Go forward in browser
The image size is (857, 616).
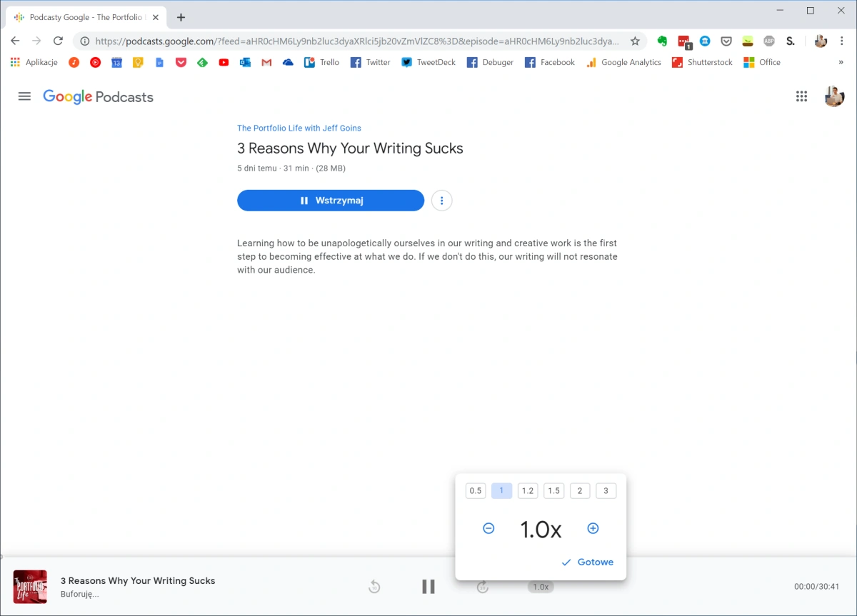[37, 41]
